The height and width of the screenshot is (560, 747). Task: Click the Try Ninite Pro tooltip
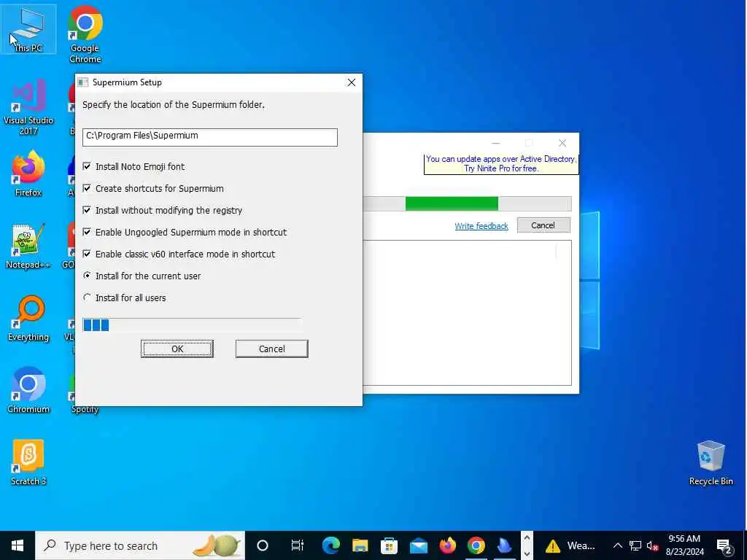[x=500, y=164]
